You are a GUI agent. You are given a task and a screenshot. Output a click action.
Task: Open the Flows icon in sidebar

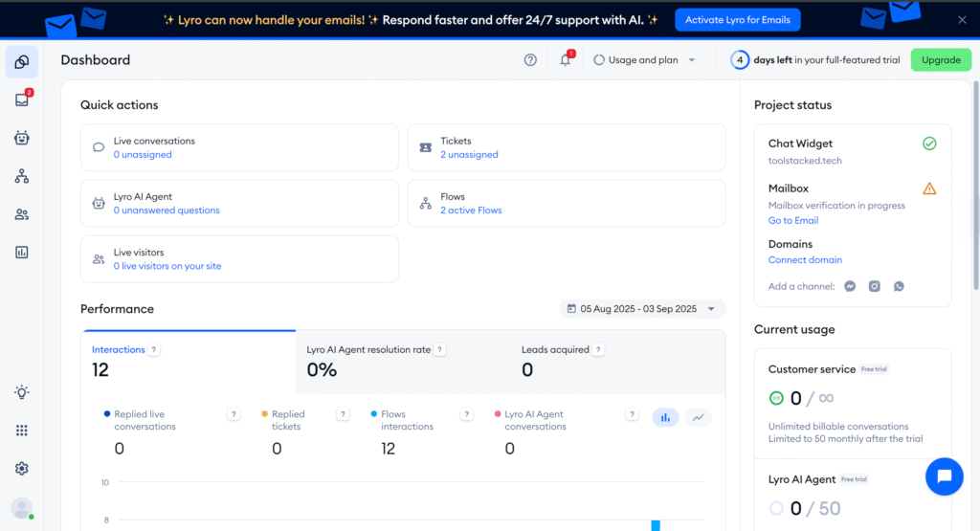pyautogui.click(x=21, y=176)
